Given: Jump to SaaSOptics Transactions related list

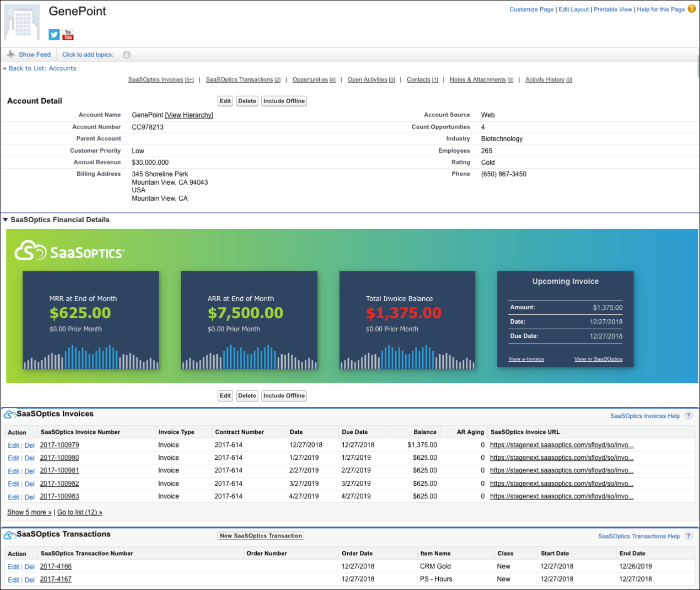Looking at the screenshot, I should point(243,80).
